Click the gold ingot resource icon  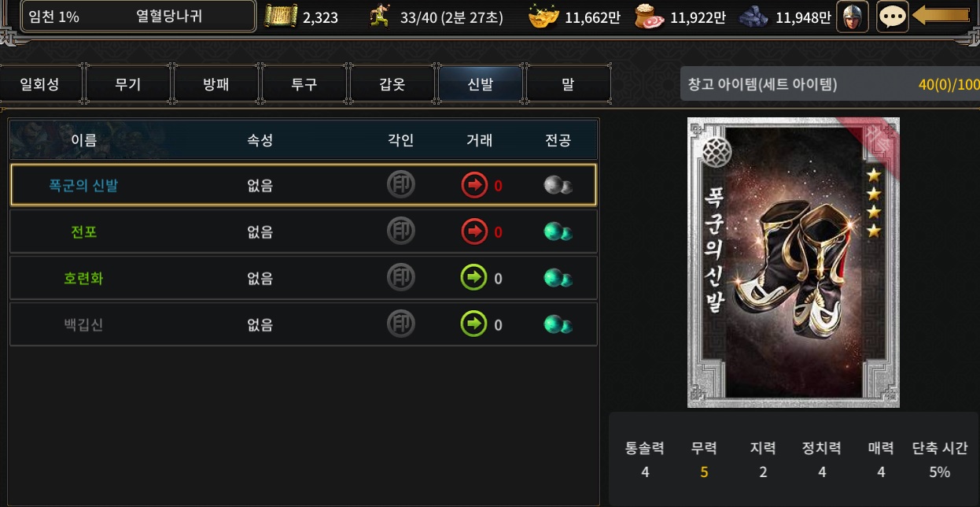pos(543,16)
